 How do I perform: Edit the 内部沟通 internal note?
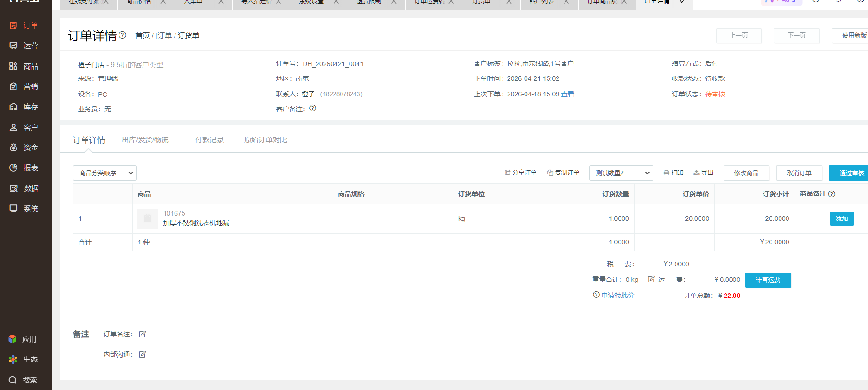pyautogui.click(x=143, y=354)
